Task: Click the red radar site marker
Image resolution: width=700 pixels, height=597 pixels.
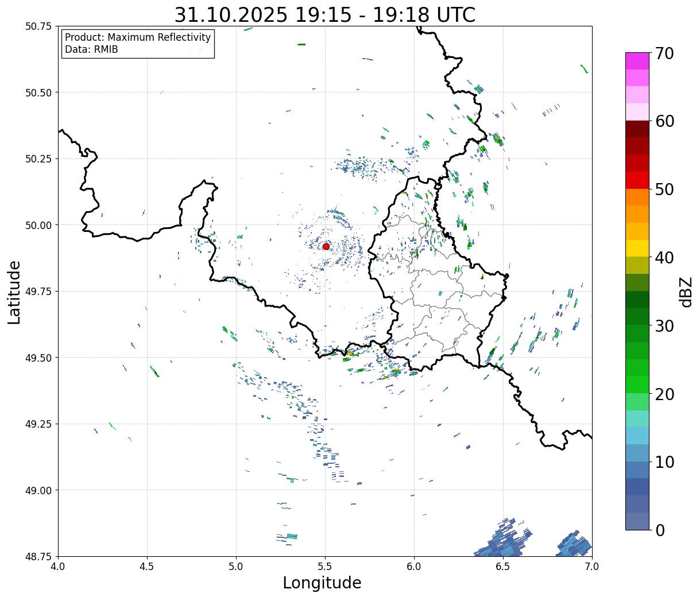Action: coord(326,246)
